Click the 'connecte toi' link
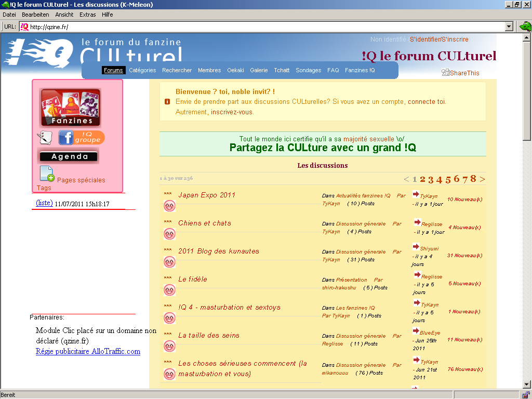 pos(427,102)
